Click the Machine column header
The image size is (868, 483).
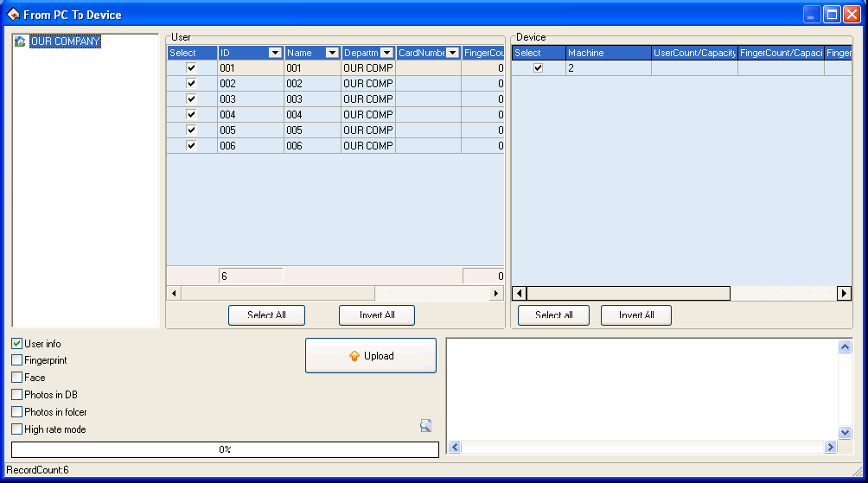(x=608, y=54)
